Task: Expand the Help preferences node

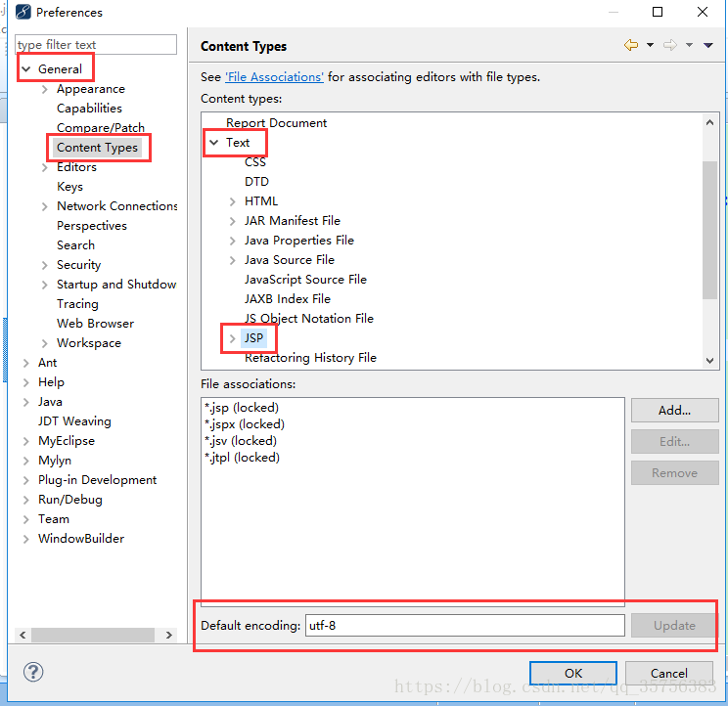Action: (x=26, y=382)
